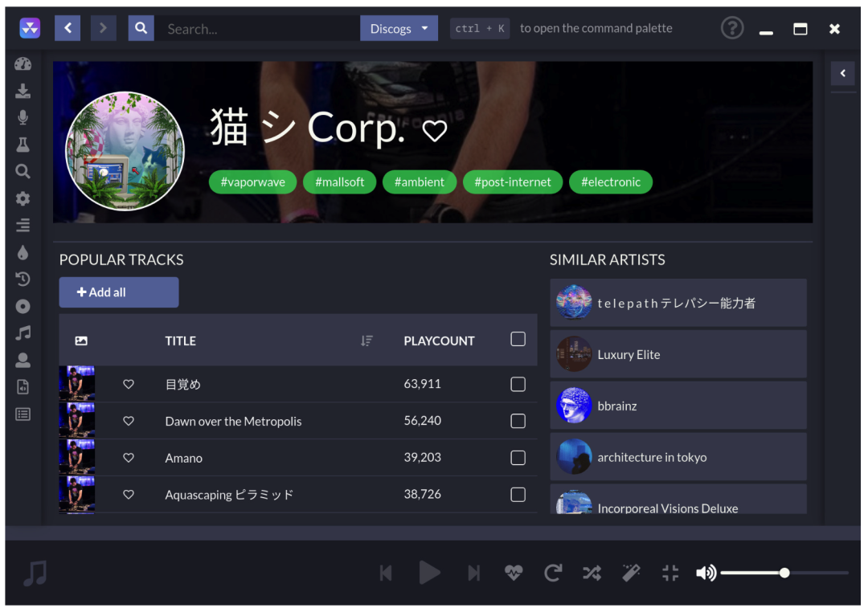
Task: Open Equalizer via the sidebar bars icon
Action: pos(23,225)
